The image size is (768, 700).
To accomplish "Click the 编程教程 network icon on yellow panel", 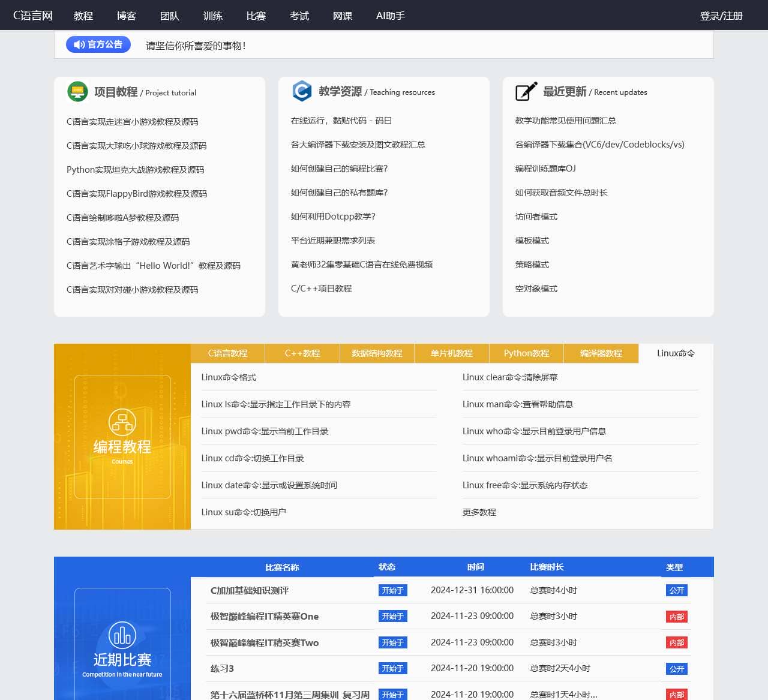I will [x=122, y=422].
